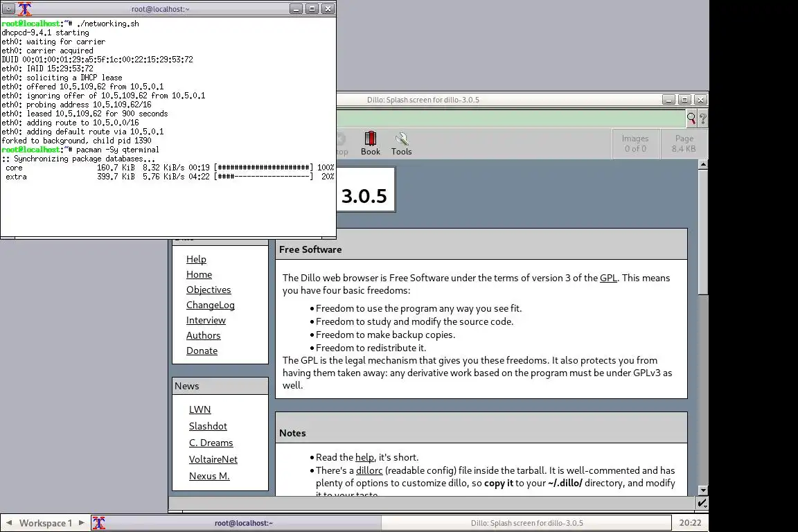Screen dimensions: 798x532
Task: Open the Donate link
Action: pyautogui.click(x=202, y=351)
